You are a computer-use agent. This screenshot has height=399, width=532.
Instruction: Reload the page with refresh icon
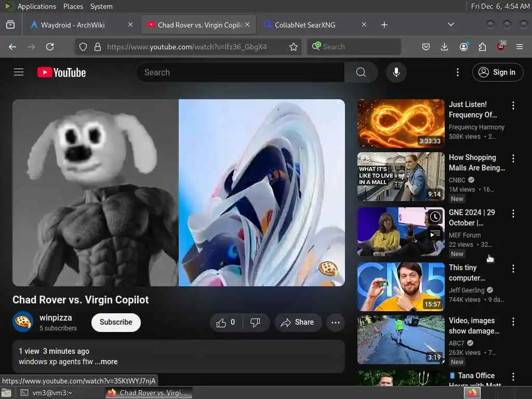tap(50, 47)
